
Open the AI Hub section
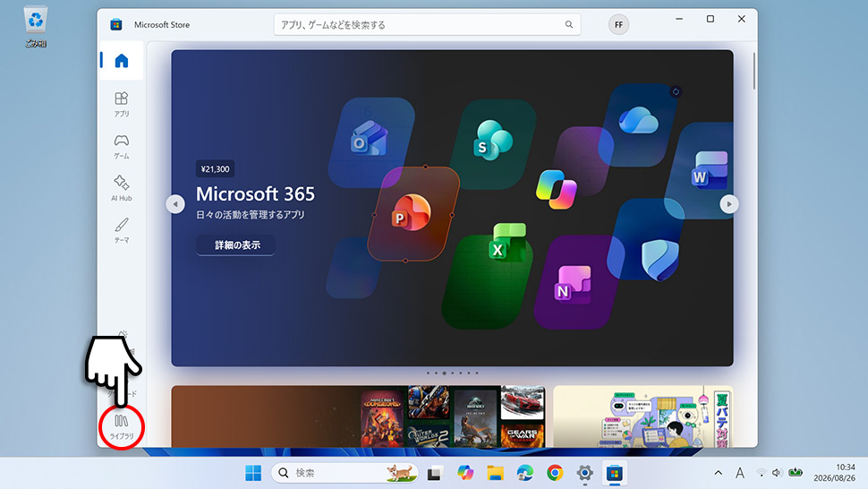coord(121,188)
